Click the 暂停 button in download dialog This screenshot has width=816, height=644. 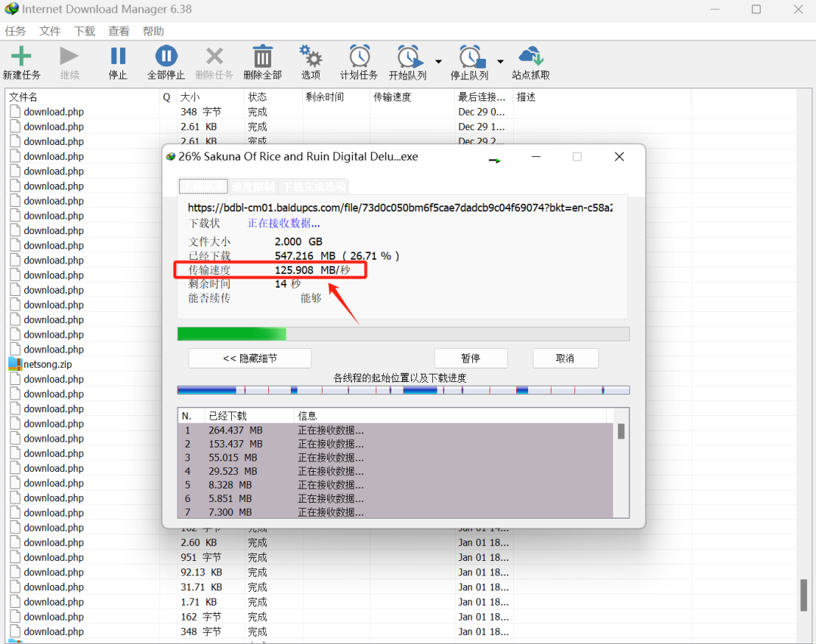(471, 359)
